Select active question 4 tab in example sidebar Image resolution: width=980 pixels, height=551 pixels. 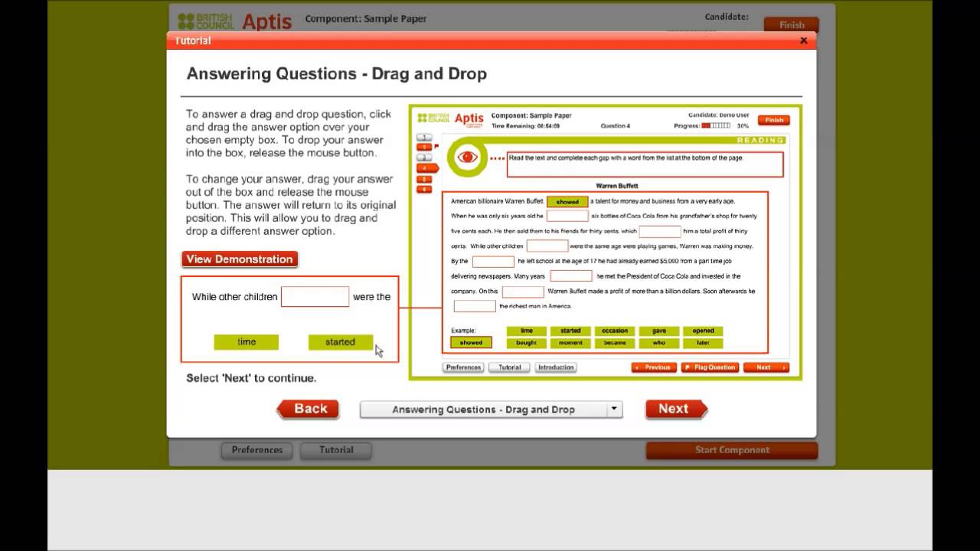point(426,168)
